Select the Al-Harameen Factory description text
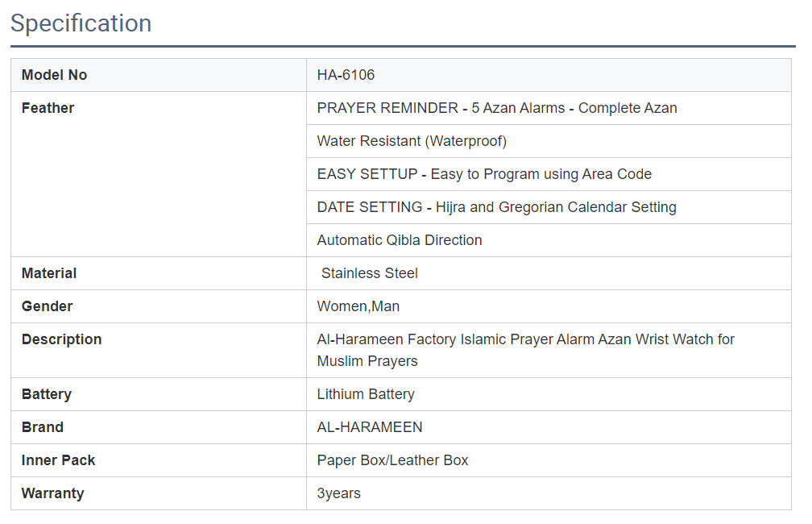Viewport: 812px width, 524px height. tap(525, 350)
